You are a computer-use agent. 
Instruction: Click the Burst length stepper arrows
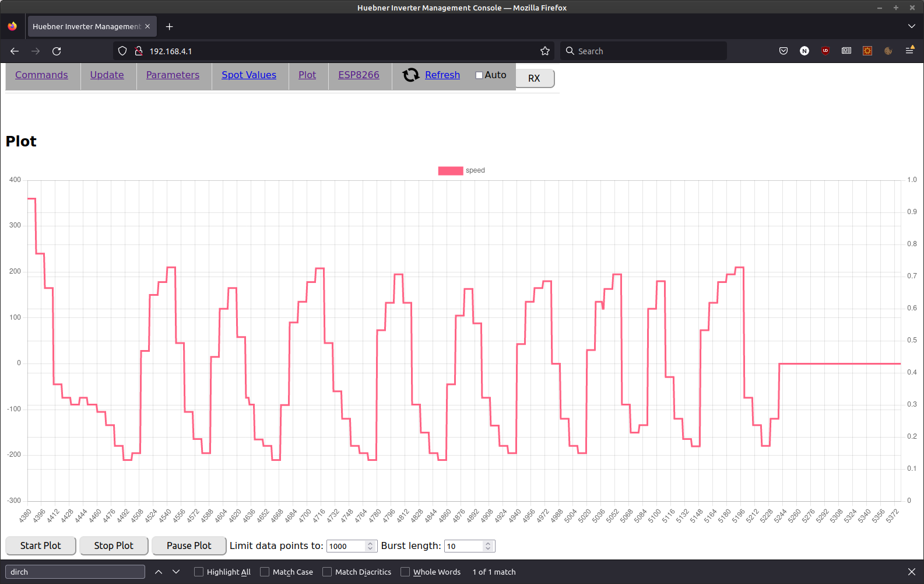click(488, 546)
